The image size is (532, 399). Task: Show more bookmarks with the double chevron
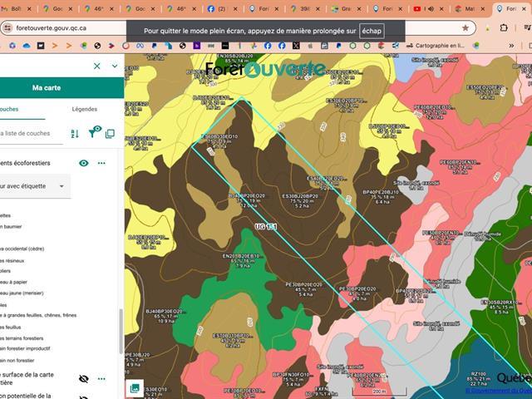tap(511, 46)
